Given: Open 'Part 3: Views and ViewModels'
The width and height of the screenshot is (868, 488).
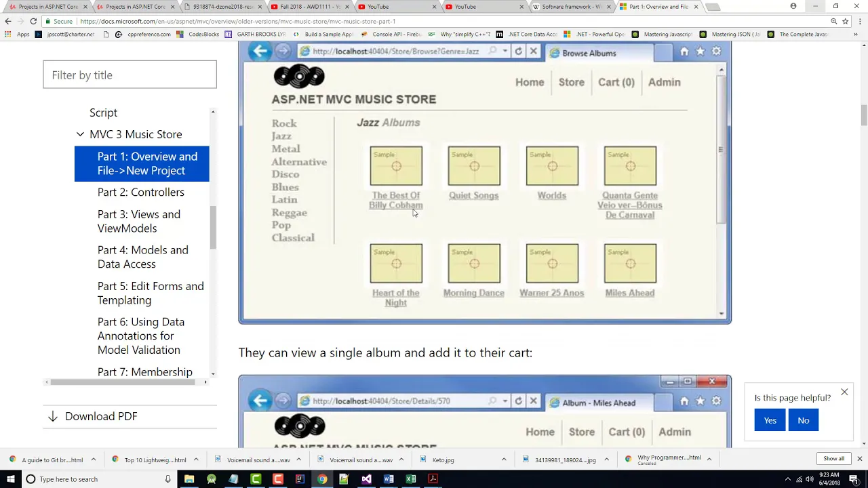Looking at the screenshot, I should coord(138,221).
